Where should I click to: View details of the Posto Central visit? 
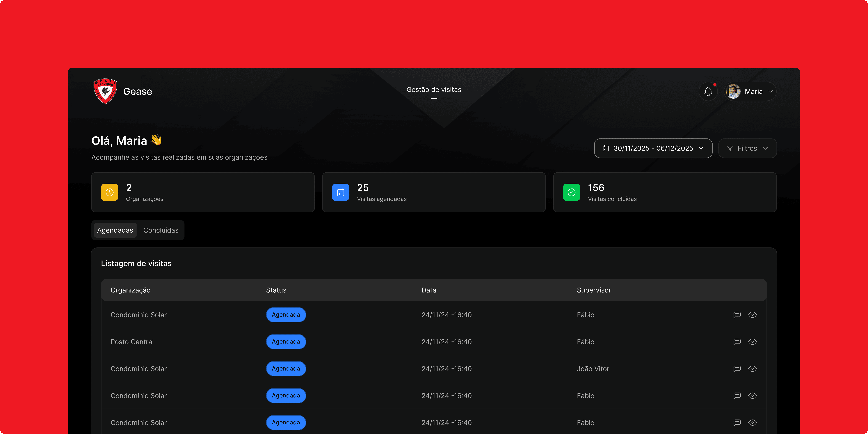click(752, 342)
